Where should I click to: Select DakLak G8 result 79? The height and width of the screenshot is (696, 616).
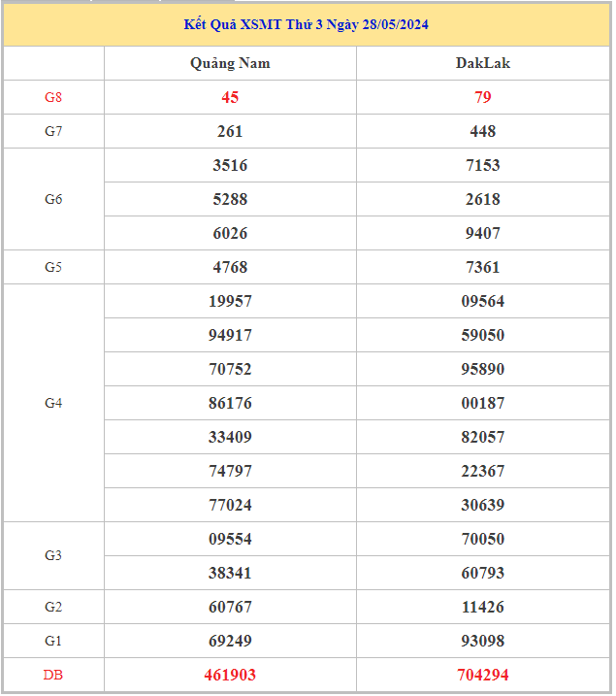(482, 97)
